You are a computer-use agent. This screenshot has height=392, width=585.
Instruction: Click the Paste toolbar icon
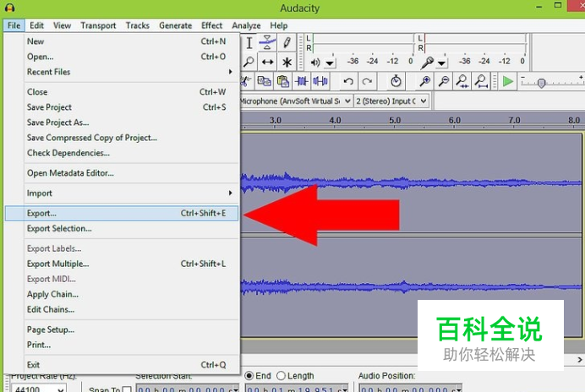(x=283, y=81)
